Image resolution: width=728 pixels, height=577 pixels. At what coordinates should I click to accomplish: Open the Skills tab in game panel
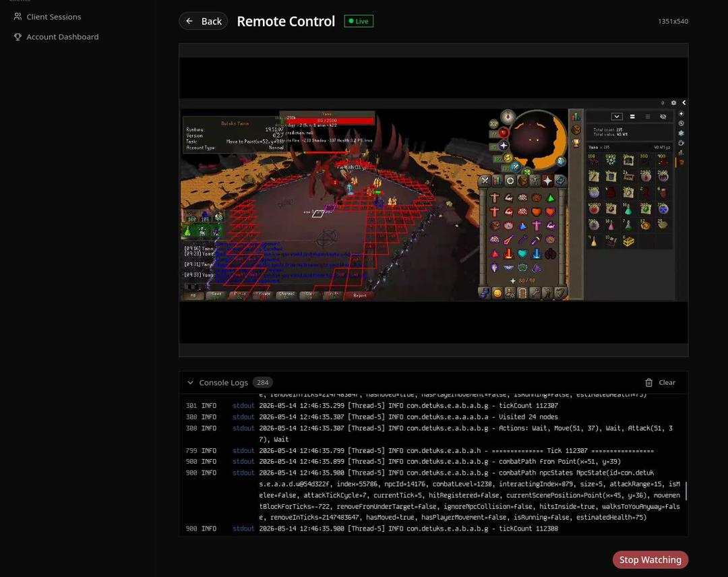[x=497, y=181]
